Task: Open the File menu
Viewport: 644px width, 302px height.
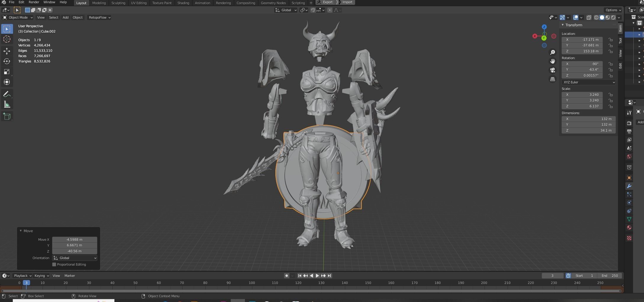Action: coord(12,2)
